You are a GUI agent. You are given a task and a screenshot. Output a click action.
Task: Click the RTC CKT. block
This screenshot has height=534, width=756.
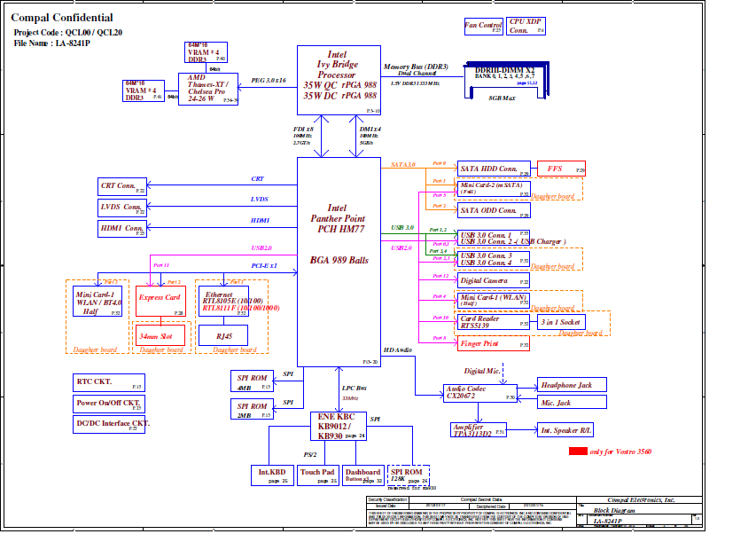tap(109, 383)
